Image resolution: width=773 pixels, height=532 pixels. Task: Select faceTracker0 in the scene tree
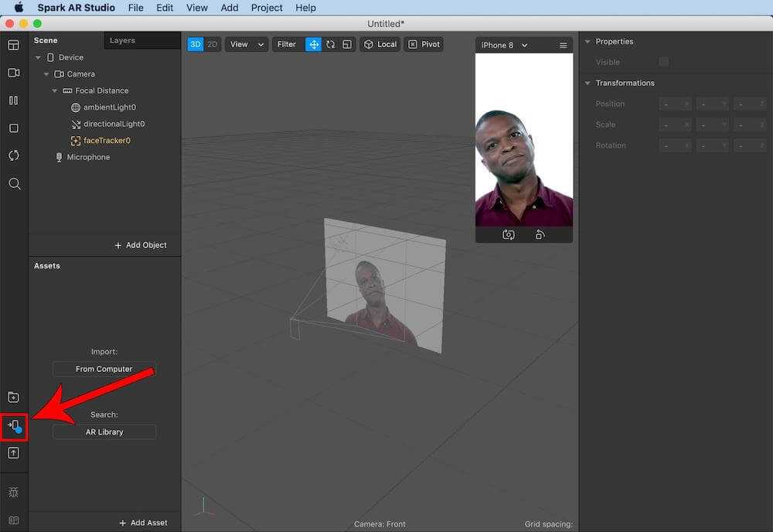tap(107, 141)
